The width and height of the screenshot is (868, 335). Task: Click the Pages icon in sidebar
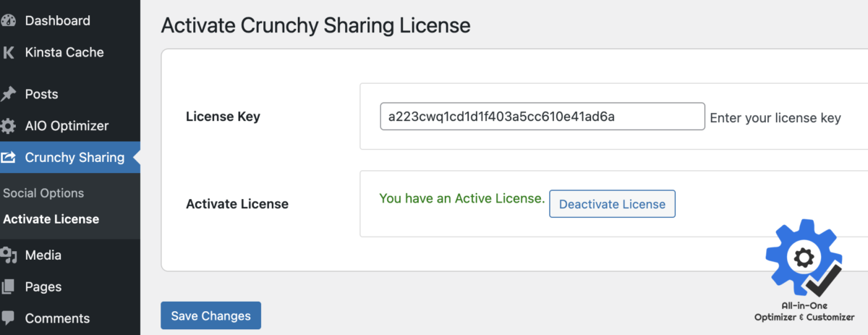click(x=9, y=287)
